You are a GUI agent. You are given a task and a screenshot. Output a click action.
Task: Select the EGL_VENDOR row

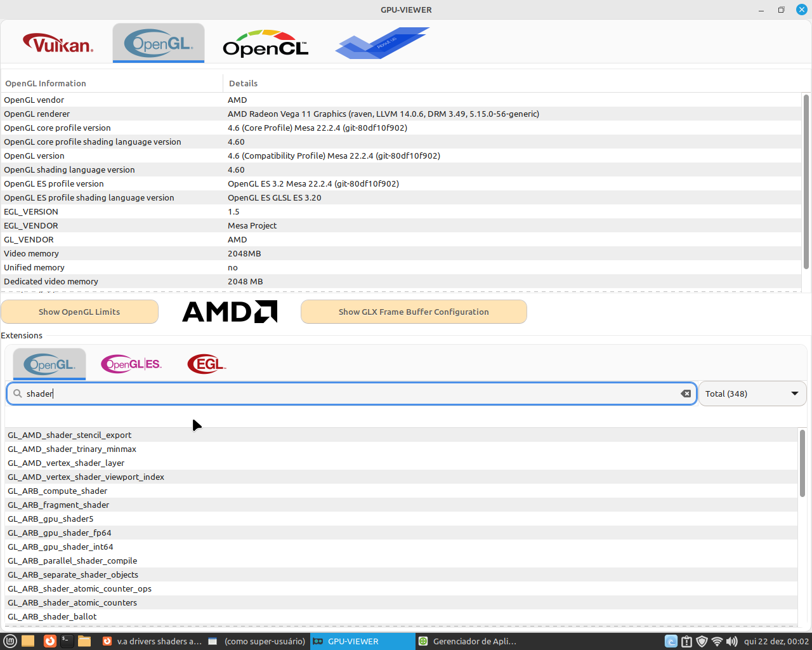[x=401, y=225]
